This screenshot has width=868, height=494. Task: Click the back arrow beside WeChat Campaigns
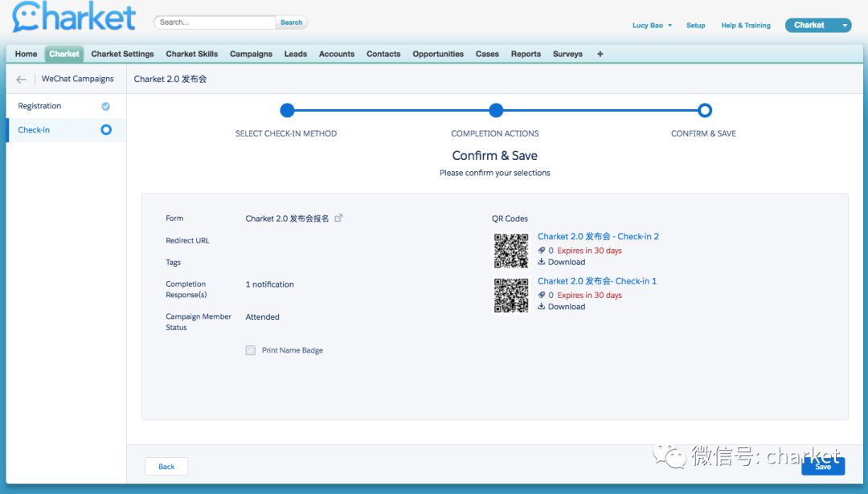tap(21, 80)
